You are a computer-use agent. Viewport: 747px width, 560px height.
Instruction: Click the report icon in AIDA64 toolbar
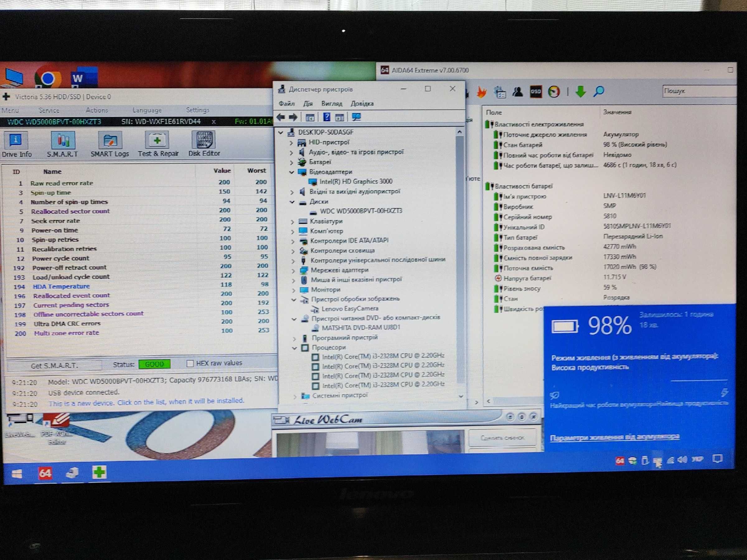500,92
